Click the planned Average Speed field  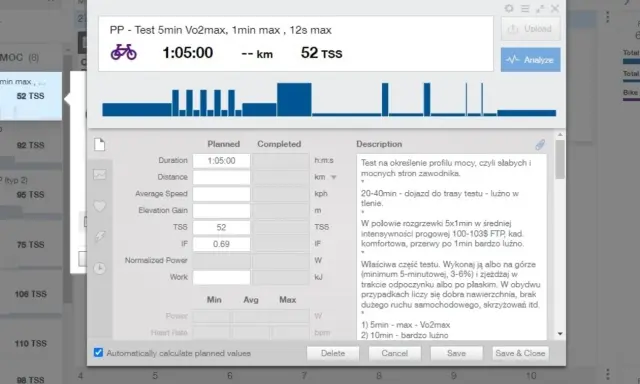point(221,194)
